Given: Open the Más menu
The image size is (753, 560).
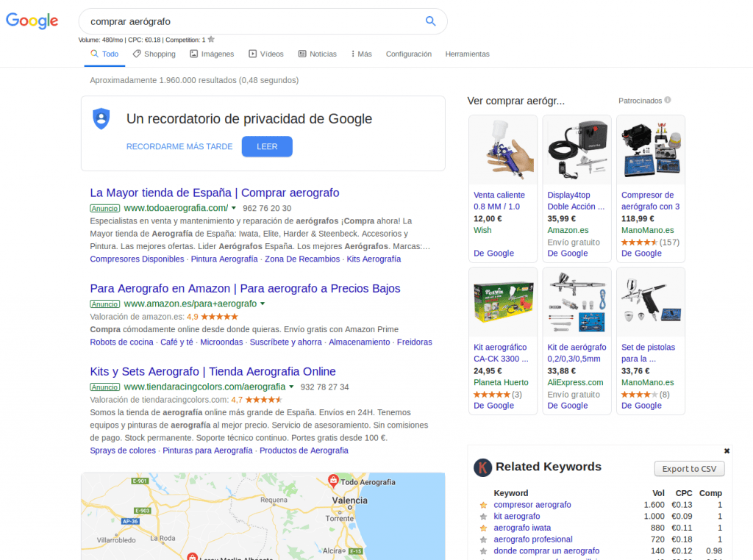Looking at the screenshot, I should point(362,54).
